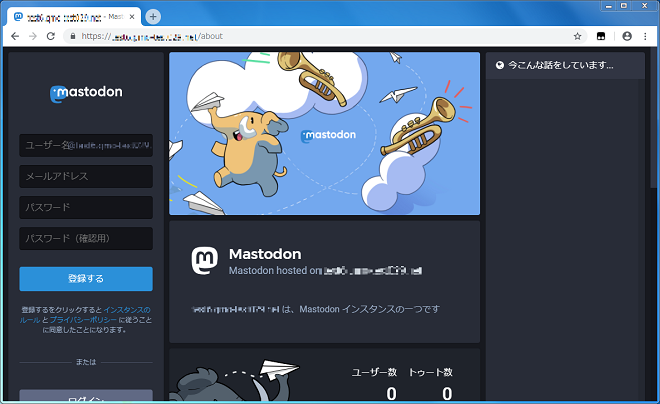Maximize the Chrome window
Image resolution: width=660 pixels, height=404 pixels.
624,6
